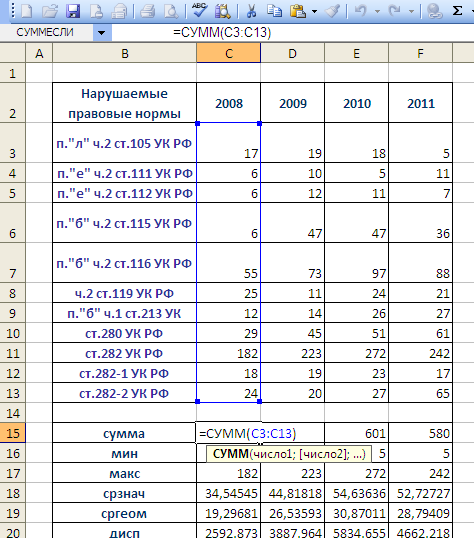Click cell 'п."б" ч.2 ст.116 УК РФ'
The width and height of the screenshot is (474, 538).
pyautogui.click(x=125, y=263)
